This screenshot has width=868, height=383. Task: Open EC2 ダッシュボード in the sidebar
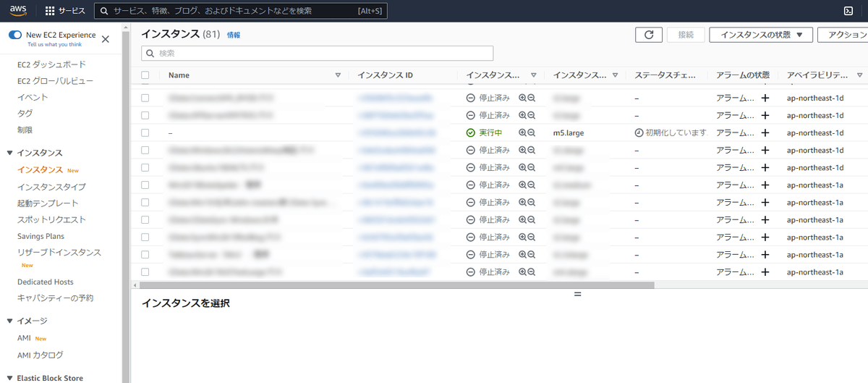click(x=51, y=64)
